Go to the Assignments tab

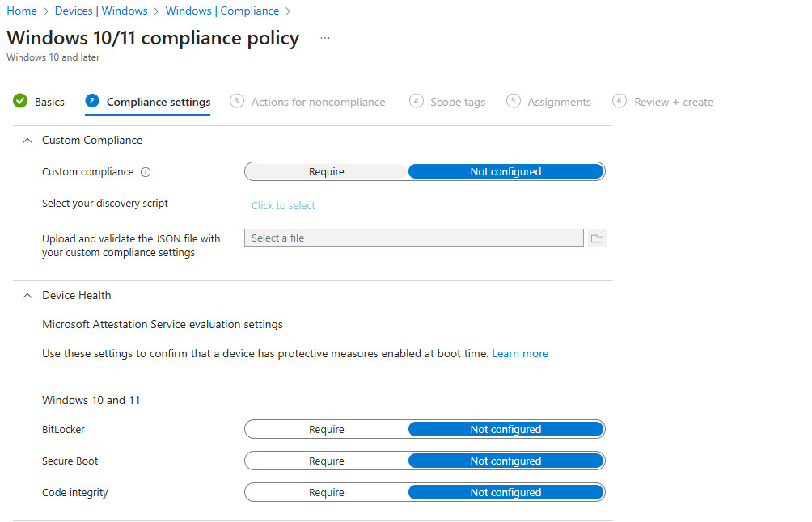(559, 102)
